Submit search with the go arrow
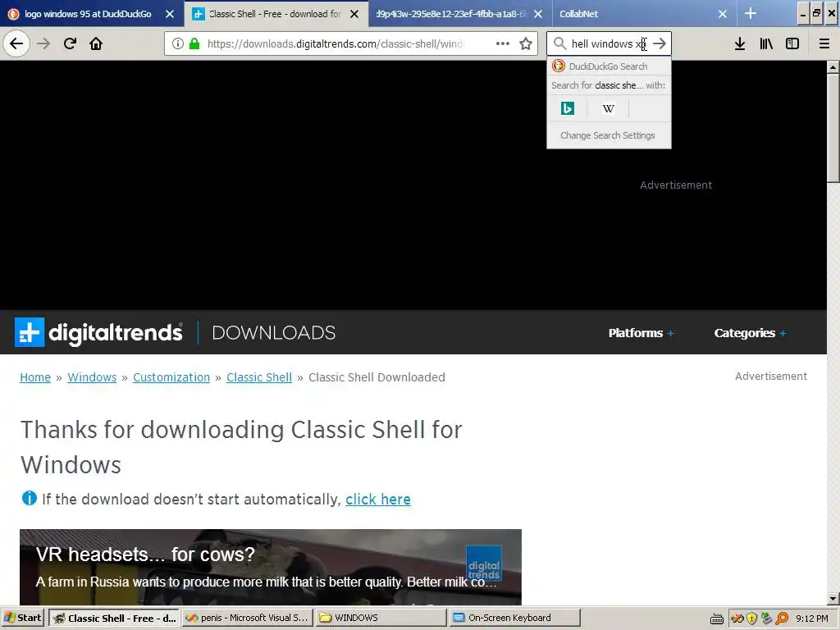Image resolution: width=840 pixels, height=630 pixels. pyautogui.click(x=660, y=43)
